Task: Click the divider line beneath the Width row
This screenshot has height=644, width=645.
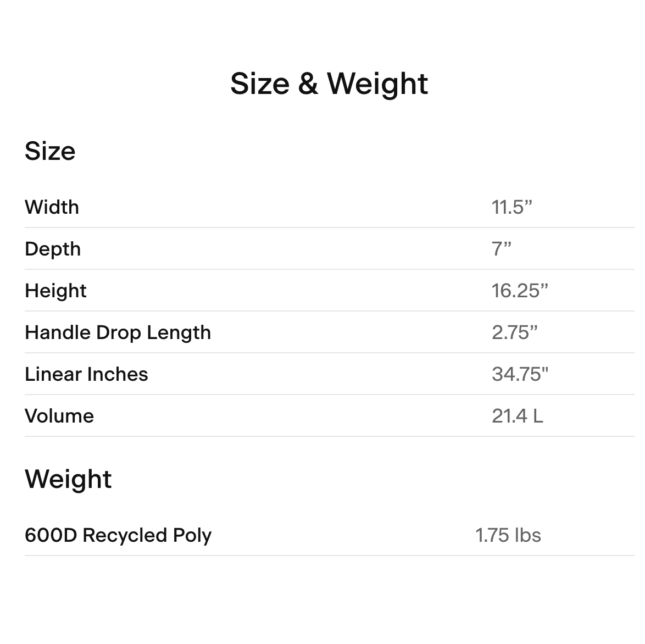Action: pyautogui.click(x=329, y=227)
